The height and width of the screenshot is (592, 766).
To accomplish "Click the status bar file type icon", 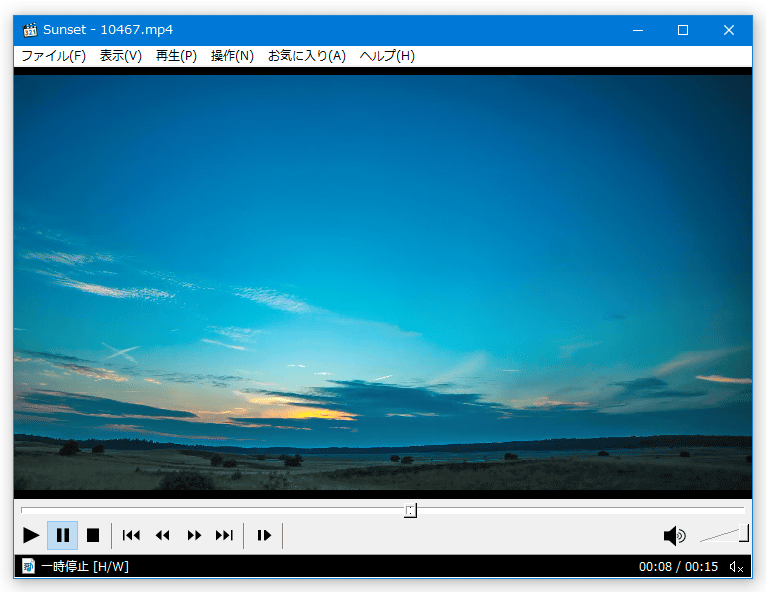I will point(28,566).
